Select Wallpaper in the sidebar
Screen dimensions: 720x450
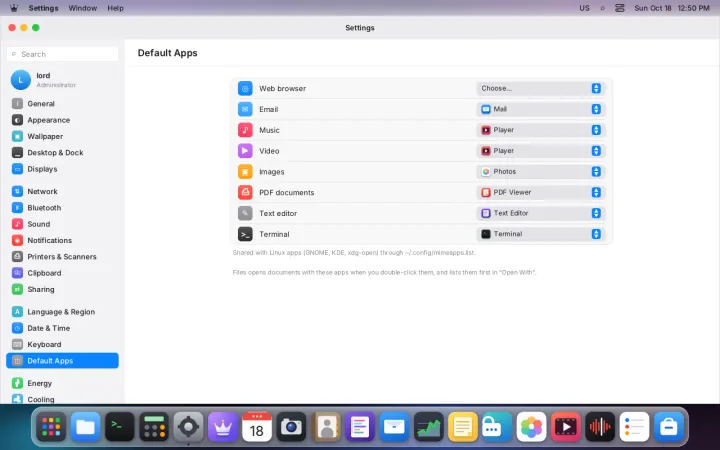(62, 136)
